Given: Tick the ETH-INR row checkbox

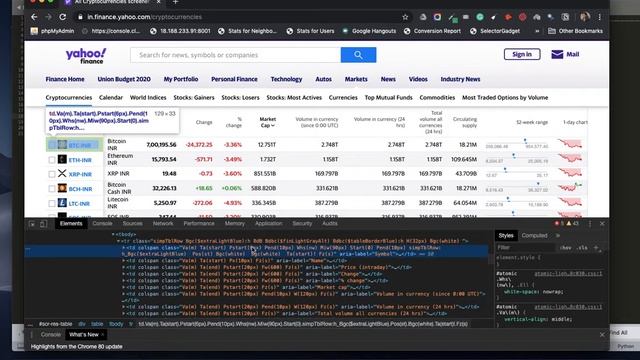Looking at the screenshot, I should point(52,160).
